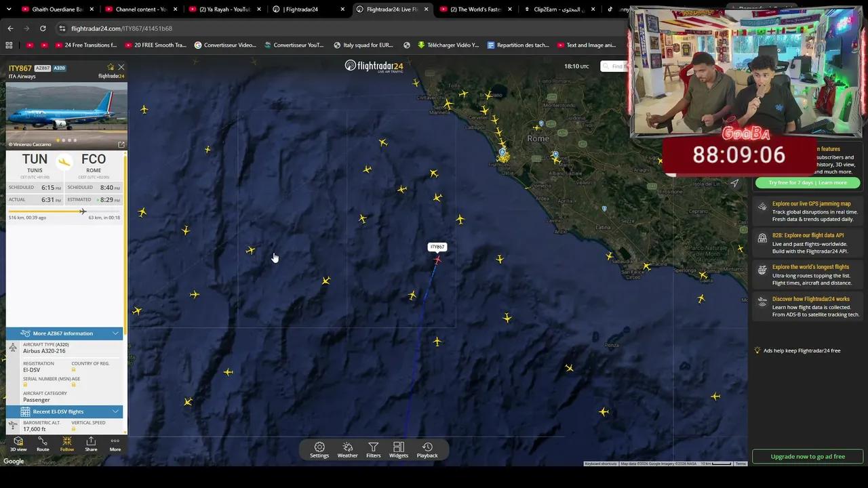Image resolution: width=868 pixels, height=488 pixels.
Task: Open the Widgets panel
Action: (x=399, y=450)
